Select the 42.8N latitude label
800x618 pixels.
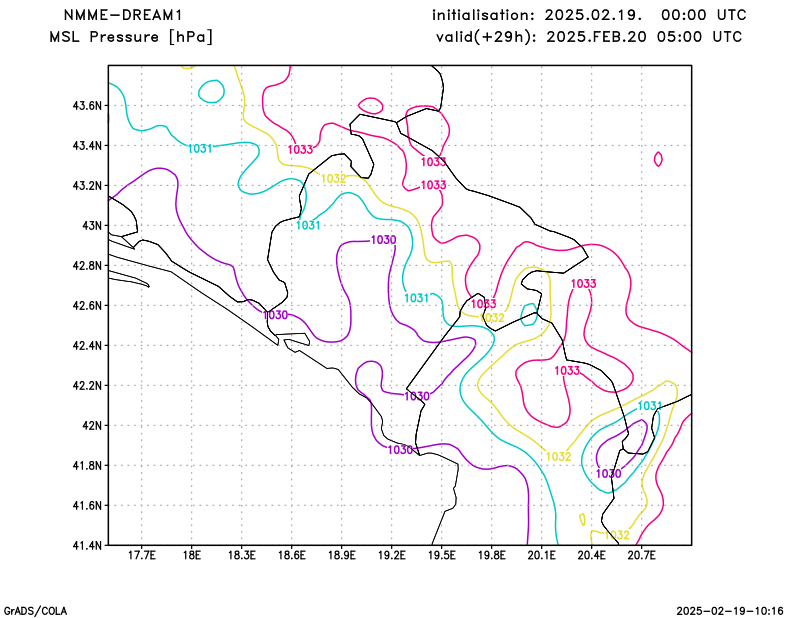(87, 265)
